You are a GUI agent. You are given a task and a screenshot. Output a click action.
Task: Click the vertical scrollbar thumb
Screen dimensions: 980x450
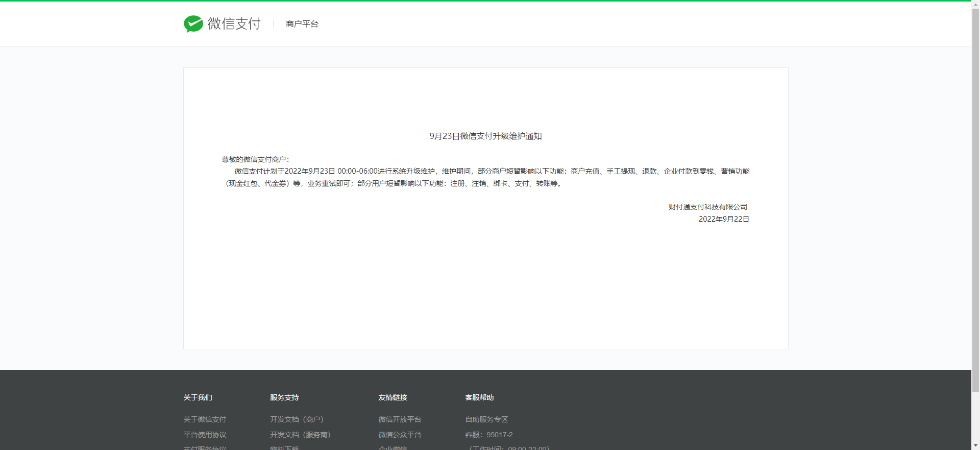click(975, 200)
